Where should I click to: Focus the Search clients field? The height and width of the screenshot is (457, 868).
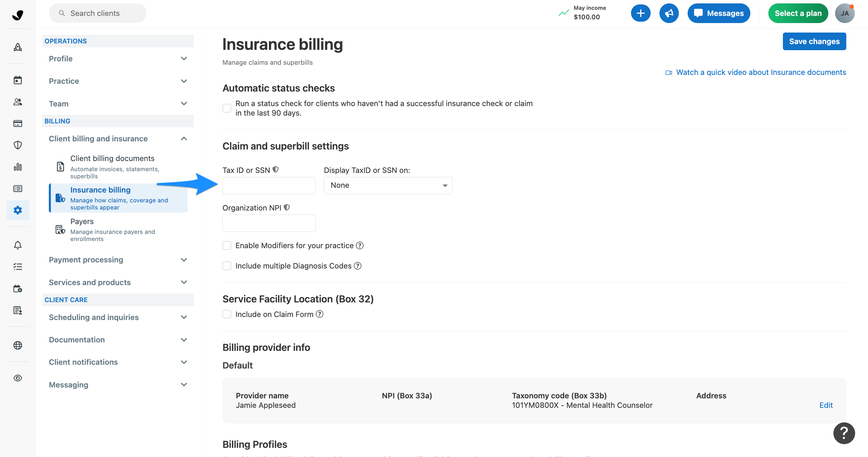click(98, 13)
